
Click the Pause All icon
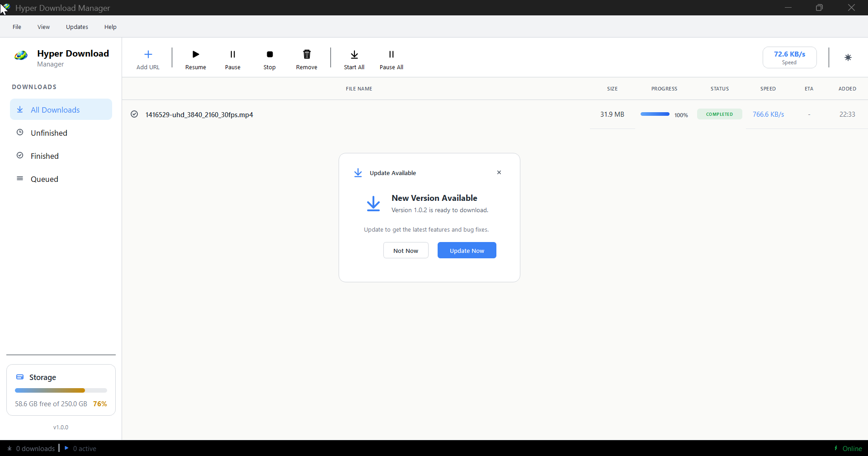point(391,54)
